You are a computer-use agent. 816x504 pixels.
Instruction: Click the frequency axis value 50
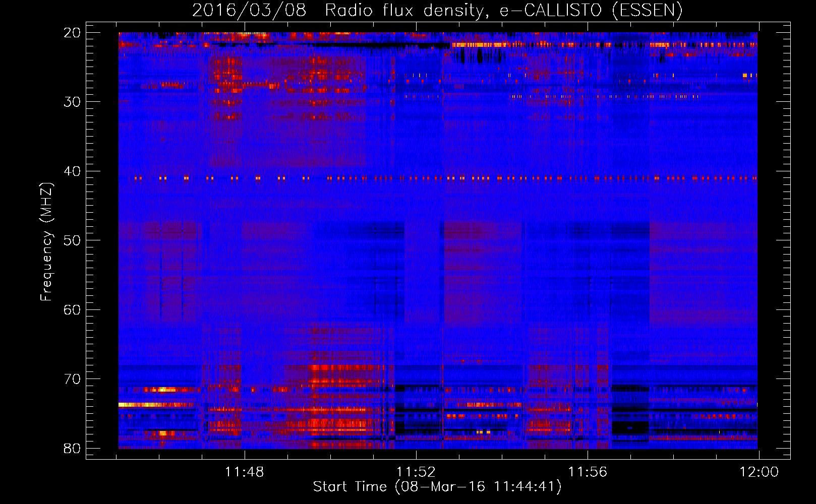(x=72, y=240)
